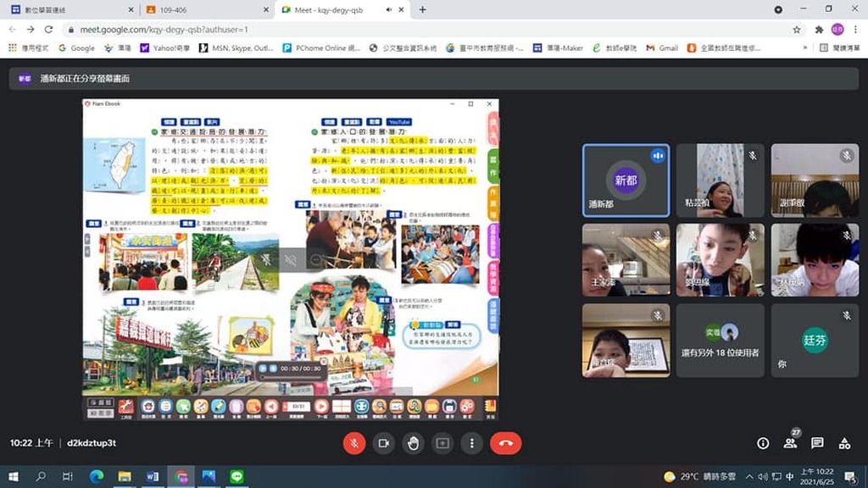Open Microsoft Edge from the taskbar
868x488 pixels.
97,476
